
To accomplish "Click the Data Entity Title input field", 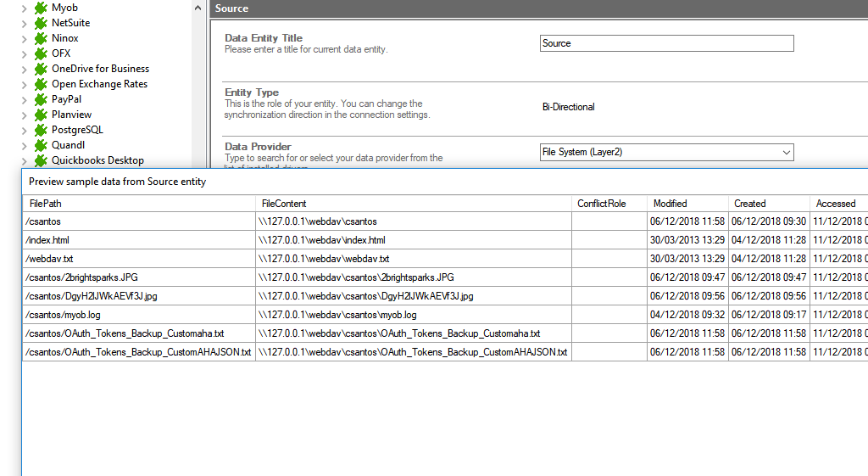I will coord(666,43).
